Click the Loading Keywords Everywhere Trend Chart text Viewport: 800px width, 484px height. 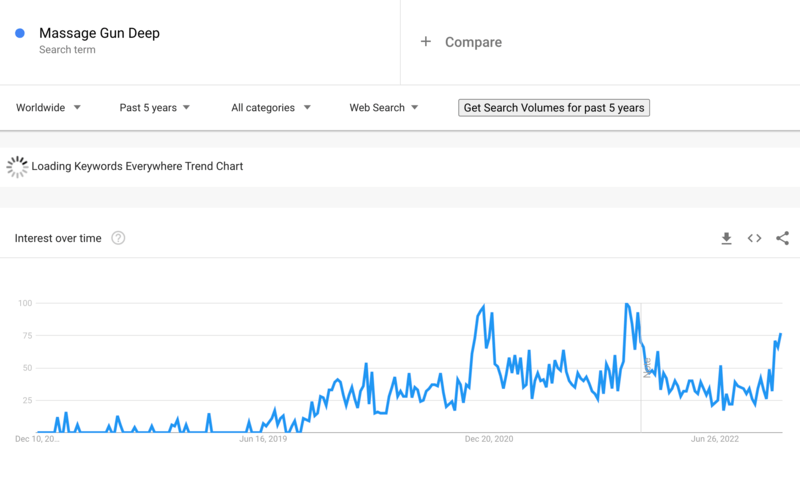pos(137,166)
